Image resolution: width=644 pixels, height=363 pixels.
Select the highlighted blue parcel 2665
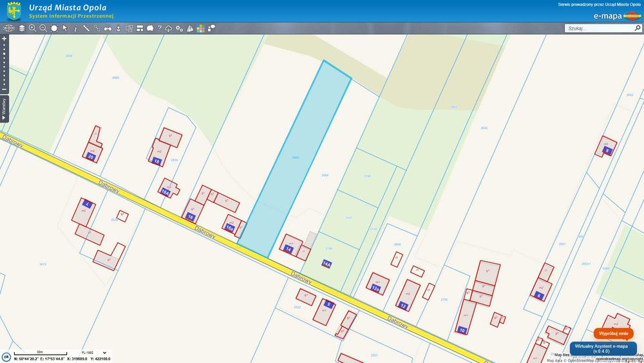pyautogui.click(x=295, y=158)
